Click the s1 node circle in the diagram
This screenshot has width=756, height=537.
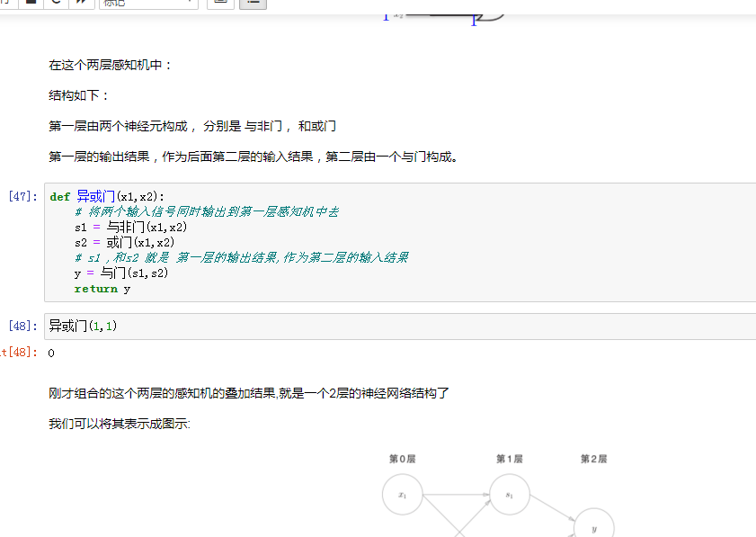(510, 495)
